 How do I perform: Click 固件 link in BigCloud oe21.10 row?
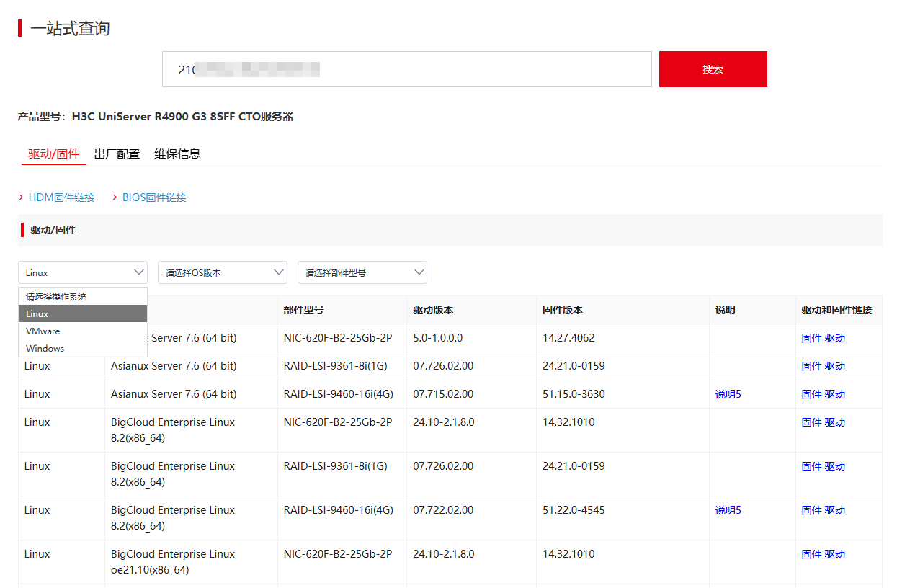tap(811, 554)
